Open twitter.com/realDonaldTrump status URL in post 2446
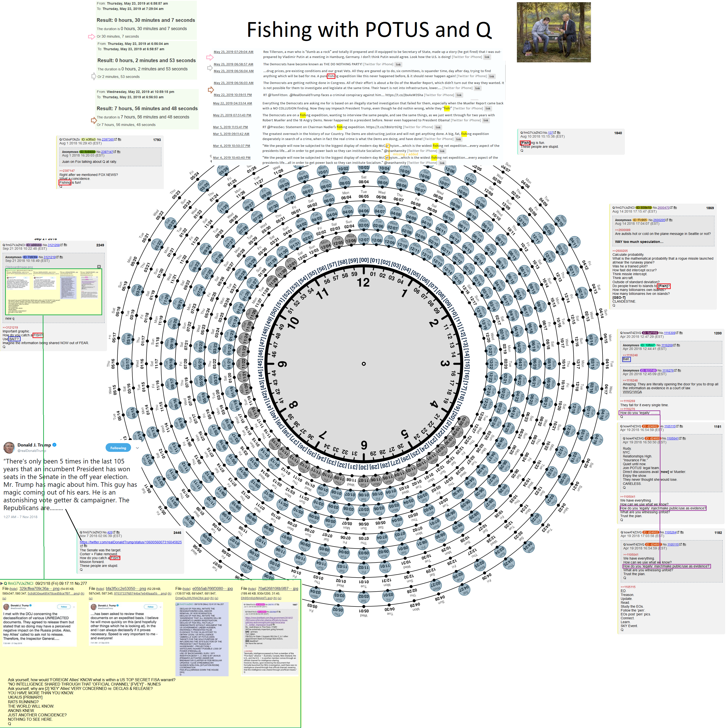The image size is (728, 728). tap(131, 542)
